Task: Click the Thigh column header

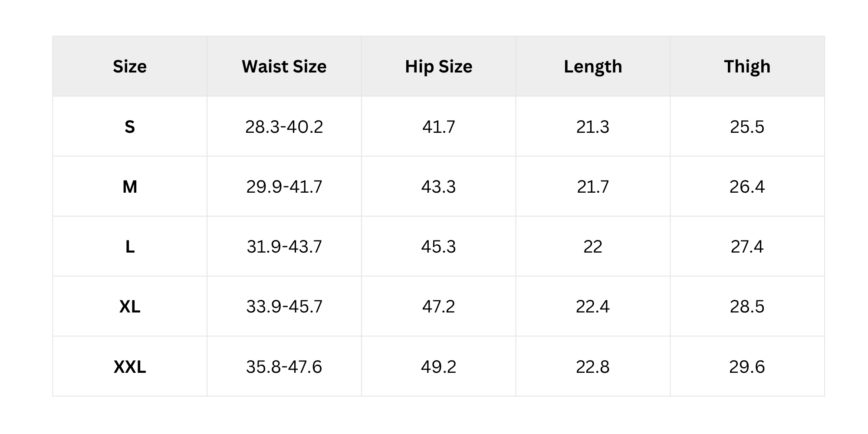Action: click(747, 66)
